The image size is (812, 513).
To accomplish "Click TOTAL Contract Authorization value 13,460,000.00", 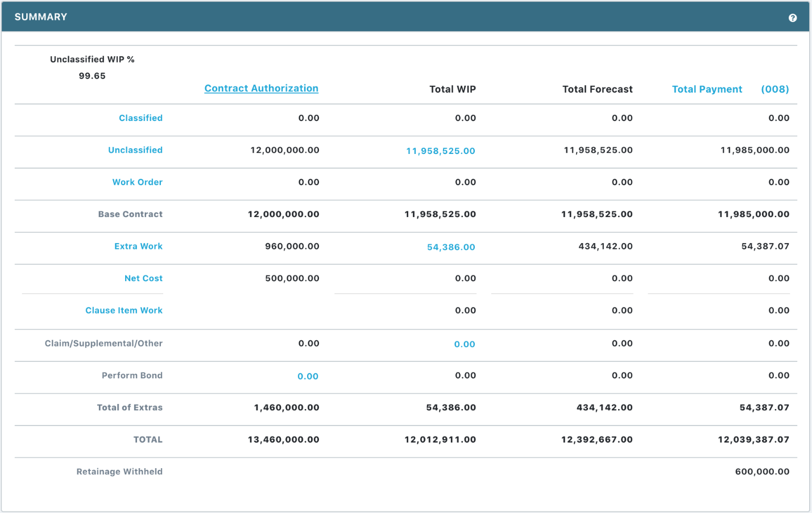I will pyautogui.click(x=283, y=440).
